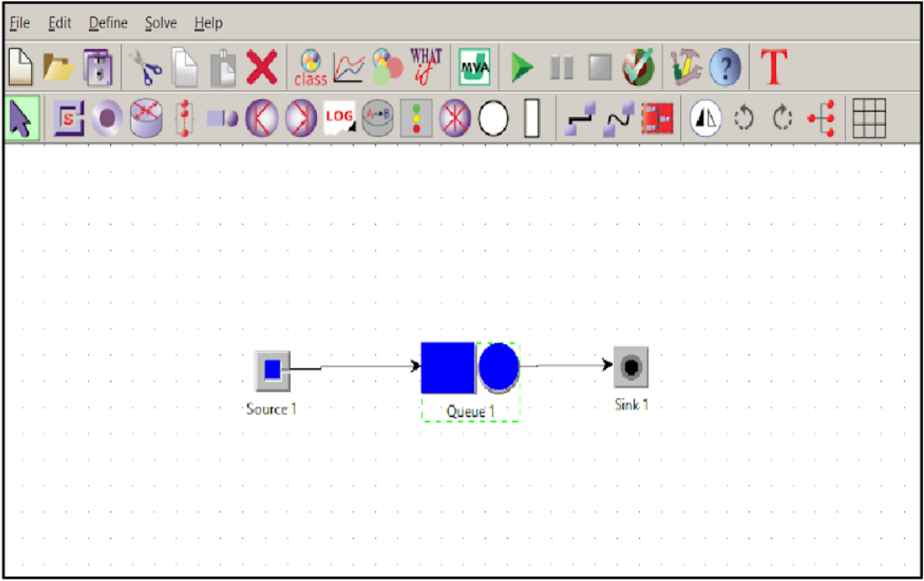Screen dimensions: 924x581
Task: Choose the Transition rectangle tool
Action: 532,119
